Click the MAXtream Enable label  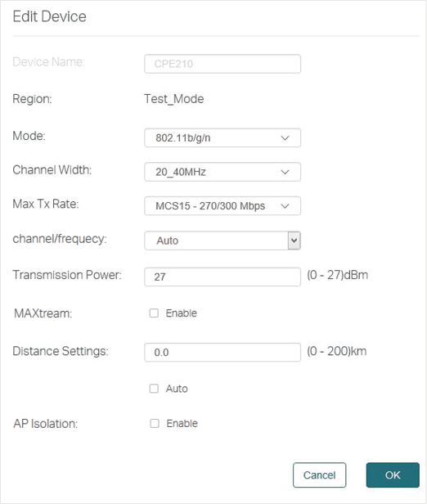point(182,313)
